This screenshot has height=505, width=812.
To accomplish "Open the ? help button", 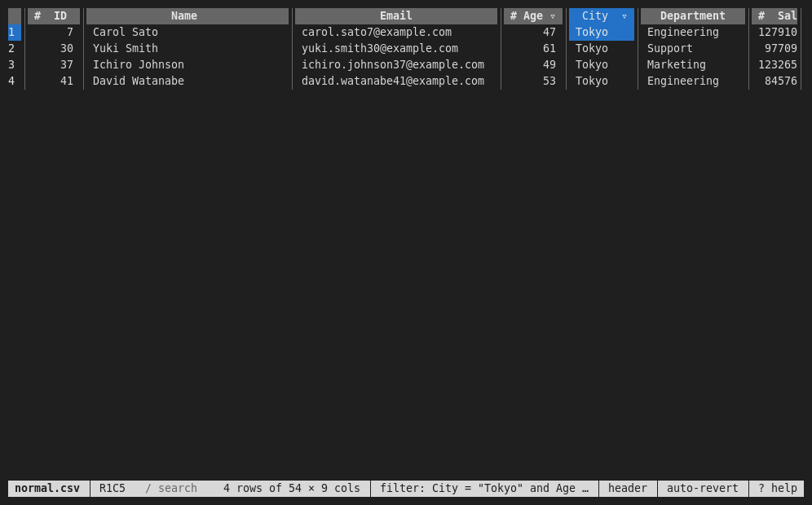I will coord(777,489).
